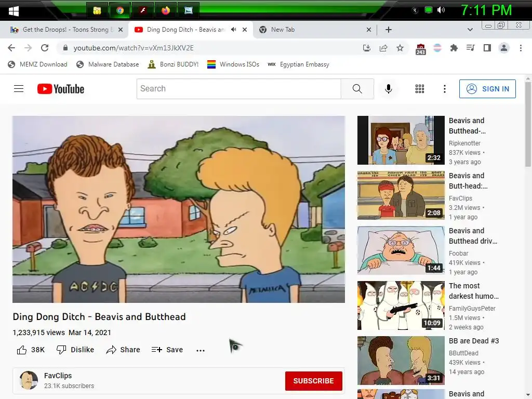Open the Flash app in taskbar
Screen dimensions: 532x399
pos(142,10)
